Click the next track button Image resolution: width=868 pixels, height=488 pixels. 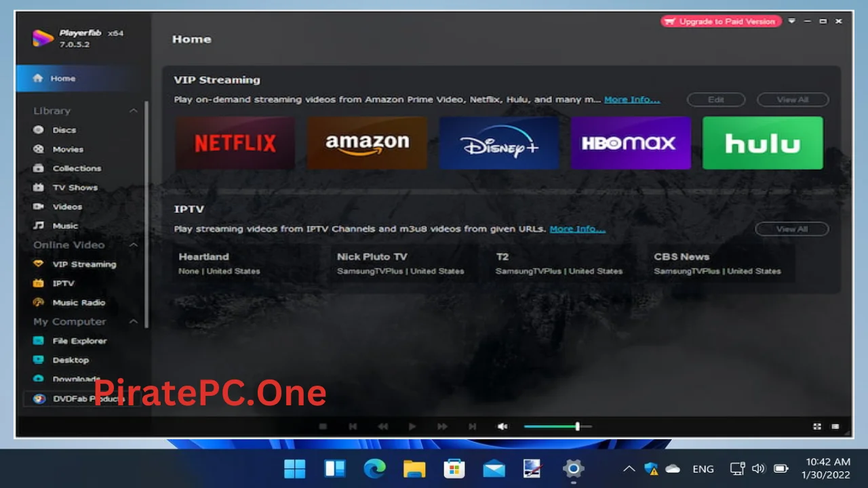pyautogui.click(x=472, y=426)
